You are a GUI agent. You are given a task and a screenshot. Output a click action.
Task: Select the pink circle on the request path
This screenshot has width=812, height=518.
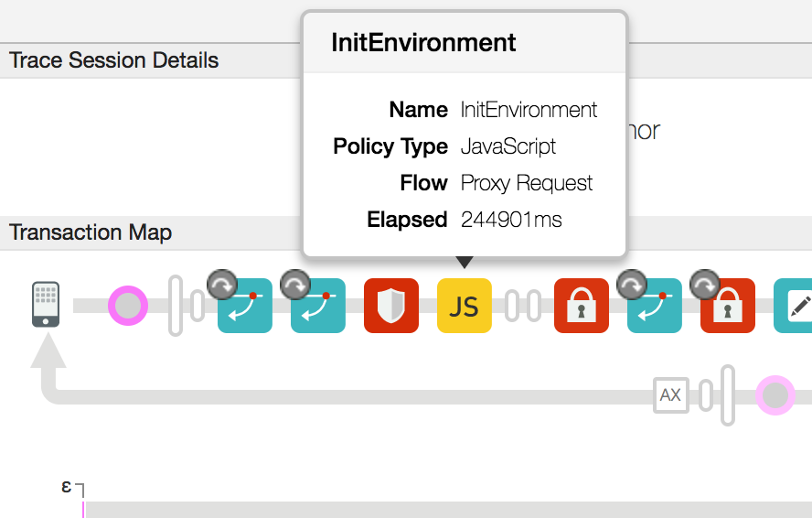(x=127, y=306)
